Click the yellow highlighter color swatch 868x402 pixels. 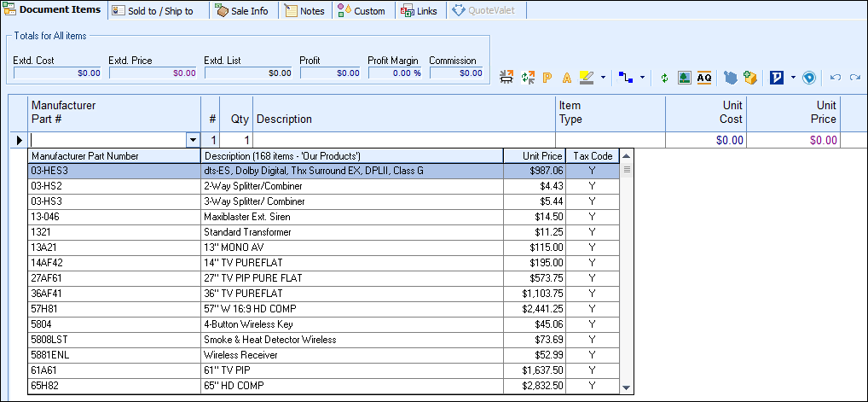pyautogui.click(x=586, y=78)
